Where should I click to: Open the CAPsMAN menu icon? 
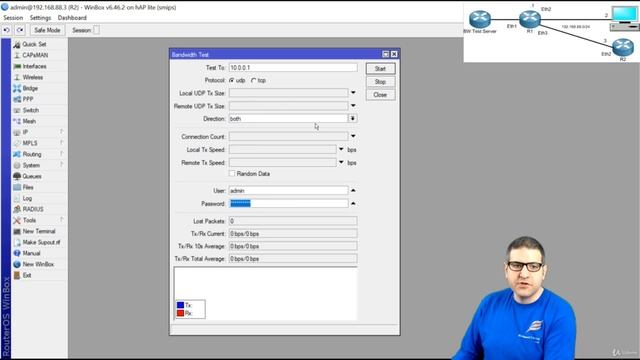[17, 55]
